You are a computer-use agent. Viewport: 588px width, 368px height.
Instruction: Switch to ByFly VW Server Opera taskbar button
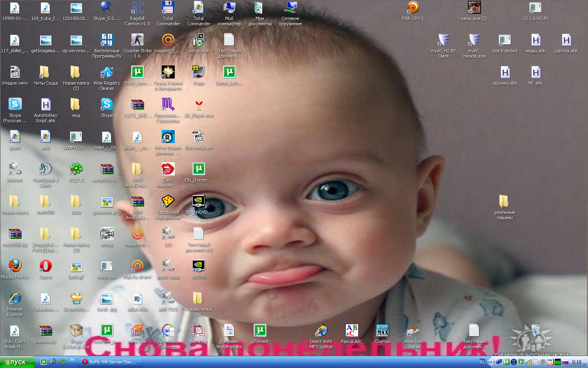(x=111, y=362)
